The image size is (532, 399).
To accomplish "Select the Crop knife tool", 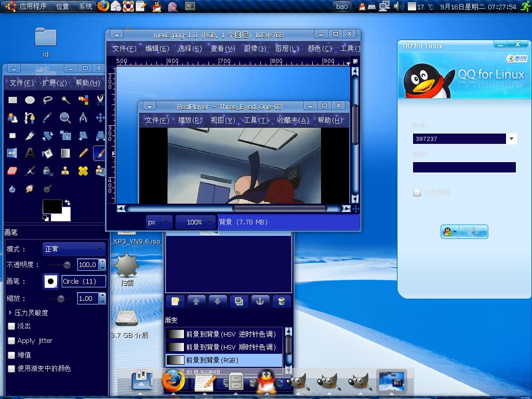I will pyautogui.click(x=30, y=136).
